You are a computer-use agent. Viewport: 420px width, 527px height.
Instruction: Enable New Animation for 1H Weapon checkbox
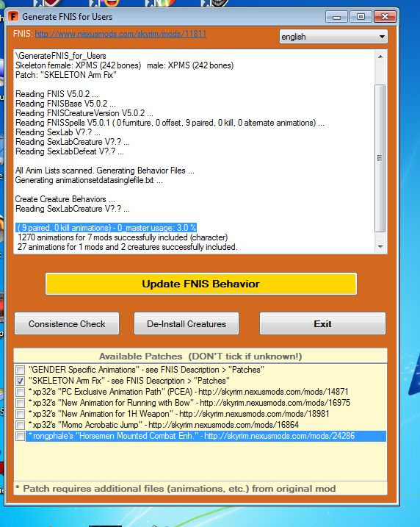coord(20,414)
